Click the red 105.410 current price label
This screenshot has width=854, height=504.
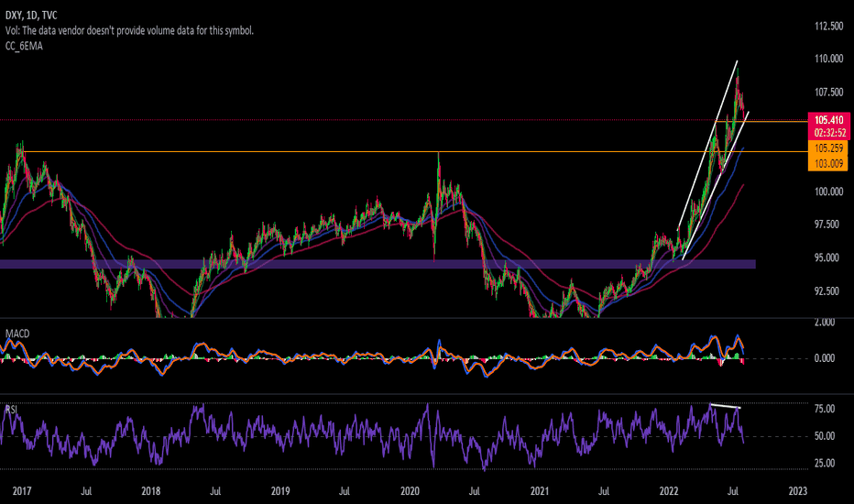tap(828, 120)
